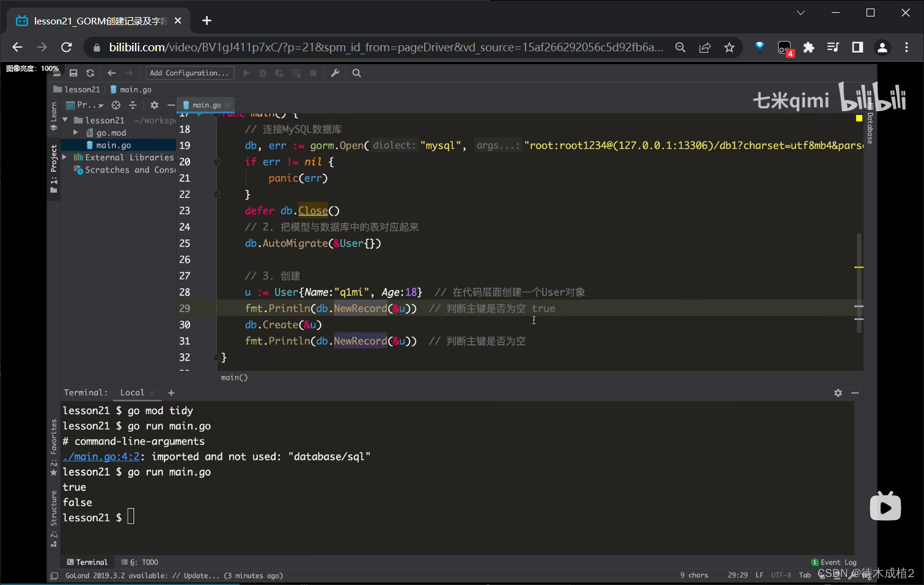Click the terminal cursor input
The image size is (924, 585).
click(131, 517)
